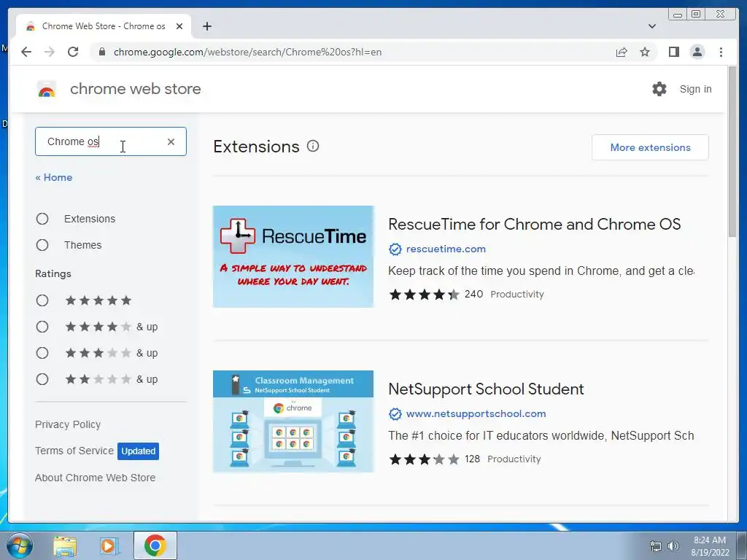Open RescueTime for Chrome and Chrome OS
747x560 pixels.
point(535,225)
